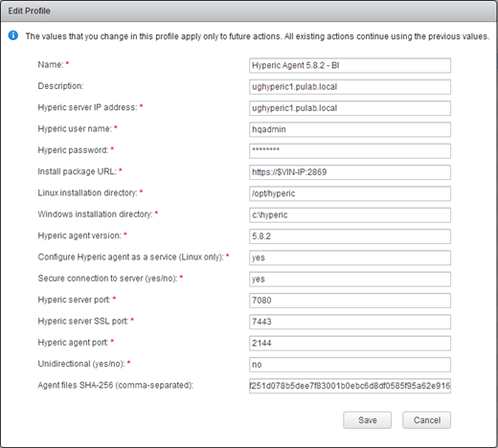Focus the Hyperic server port field

click(350, 301)
